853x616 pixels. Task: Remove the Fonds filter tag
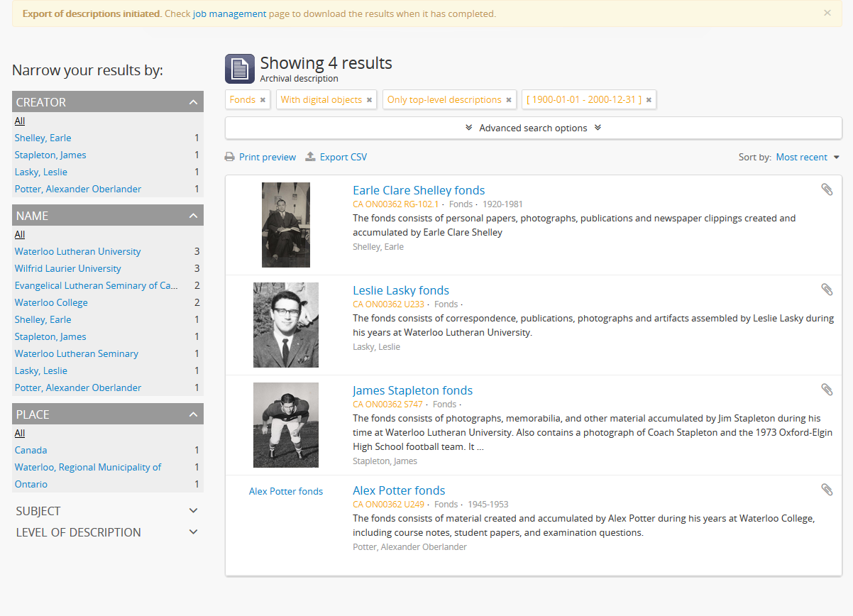pyautogui.click(x=263, y=100)
